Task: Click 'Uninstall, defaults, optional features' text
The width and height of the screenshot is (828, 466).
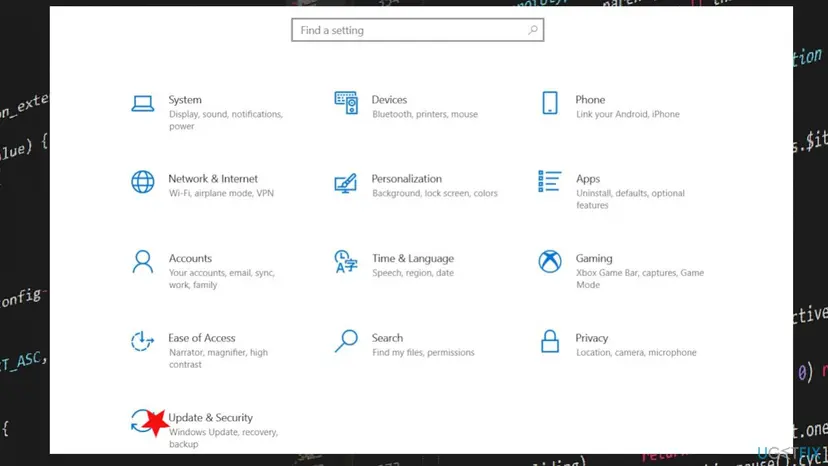Action: (x=630, y=199)
